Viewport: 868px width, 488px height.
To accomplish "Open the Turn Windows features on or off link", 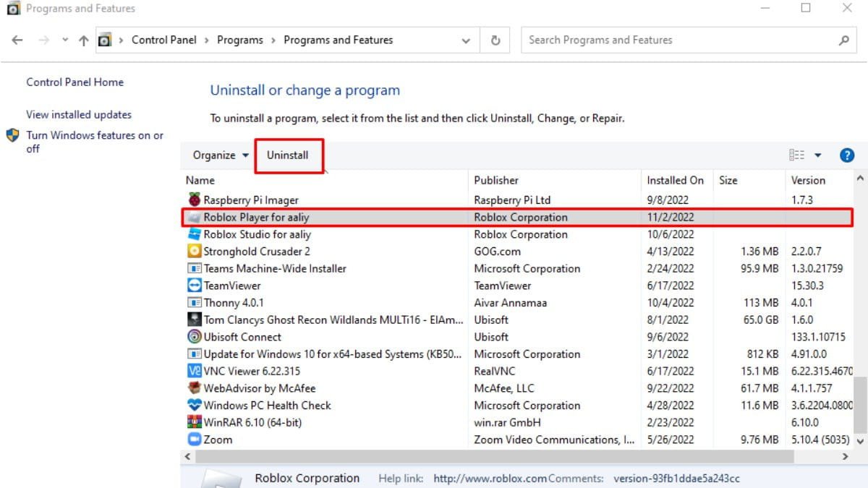I will (95, 142).
